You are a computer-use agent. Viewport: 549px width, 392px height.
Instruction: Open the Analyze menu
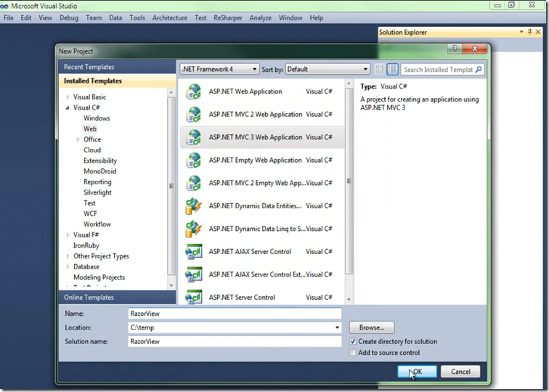pyautogui.click(x=260, y=18)
